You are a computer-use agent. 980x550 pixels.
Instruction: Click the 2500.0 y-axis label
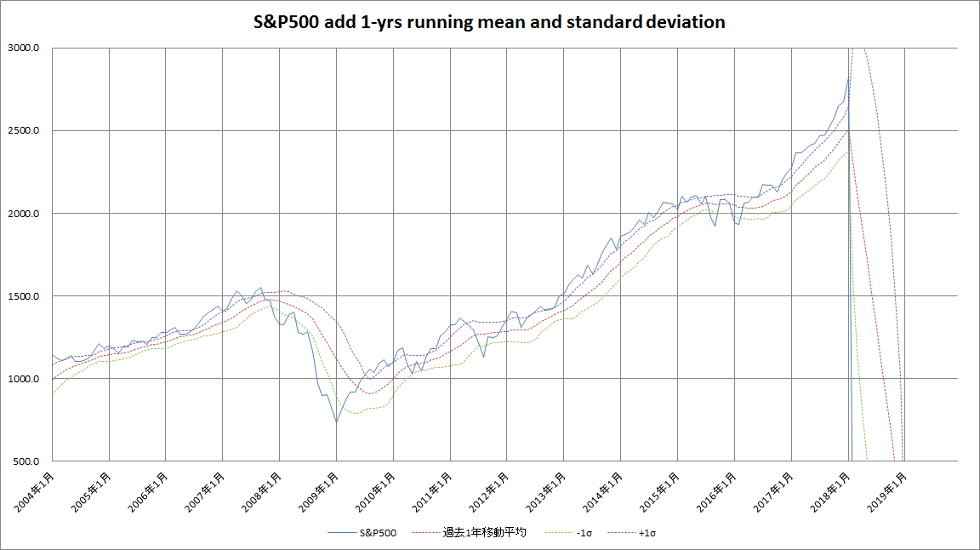[24, 131]
